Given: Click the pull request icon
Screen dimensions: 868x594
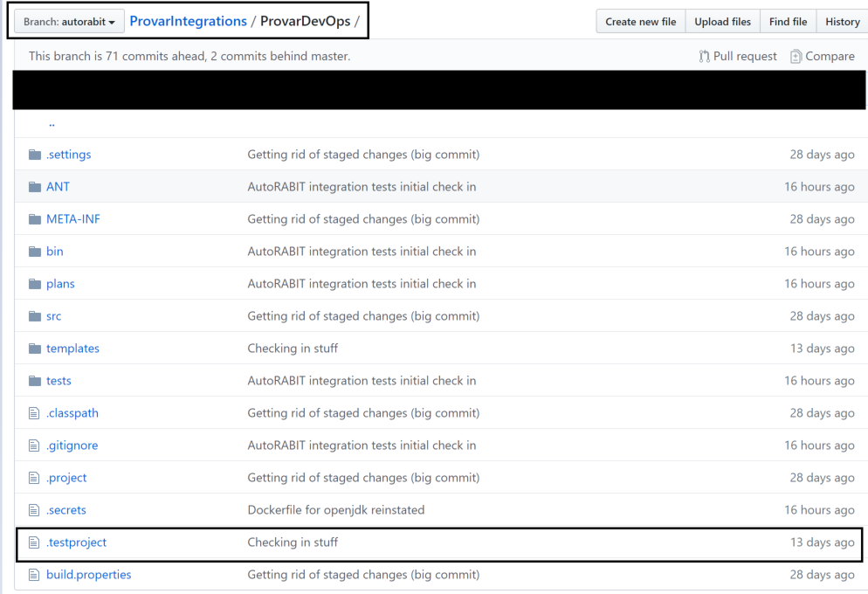Looking at the screenshot, I should point(704,57).
